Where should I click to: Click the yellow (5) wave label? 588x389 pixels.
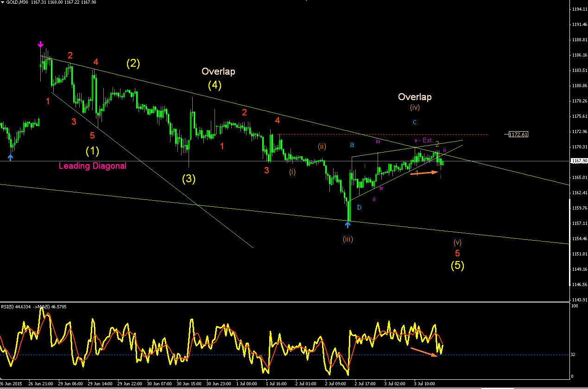(x=457, y=266)
